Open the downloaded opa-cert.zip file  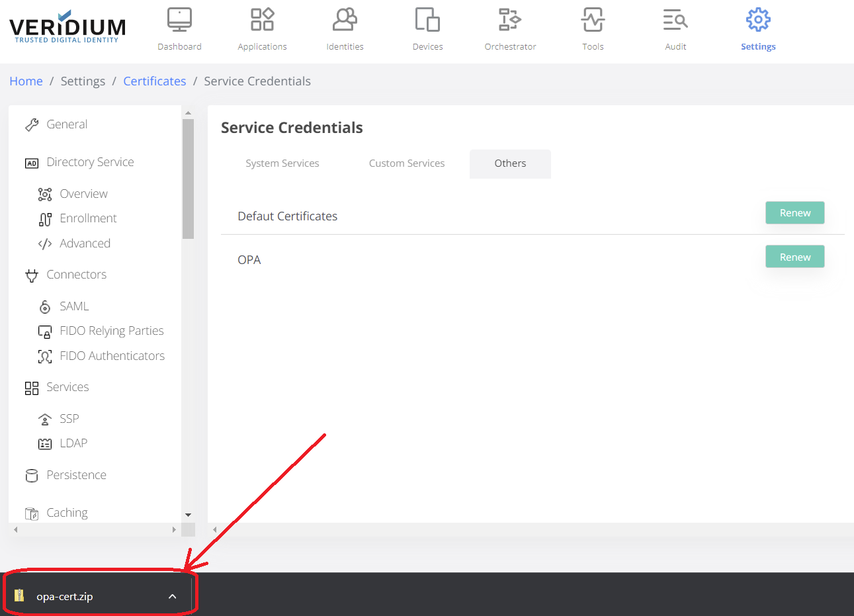click(x=64, y=596)
